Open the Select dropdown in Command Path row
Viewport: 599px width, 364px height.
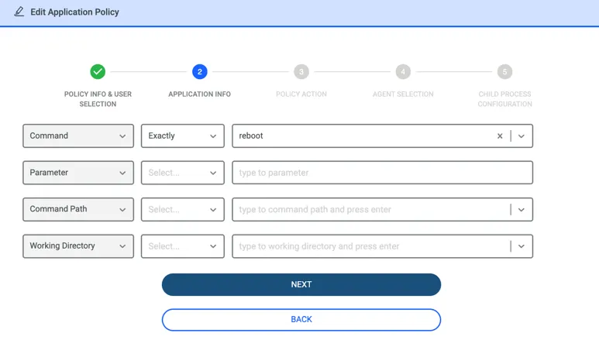tap(183, 209)
